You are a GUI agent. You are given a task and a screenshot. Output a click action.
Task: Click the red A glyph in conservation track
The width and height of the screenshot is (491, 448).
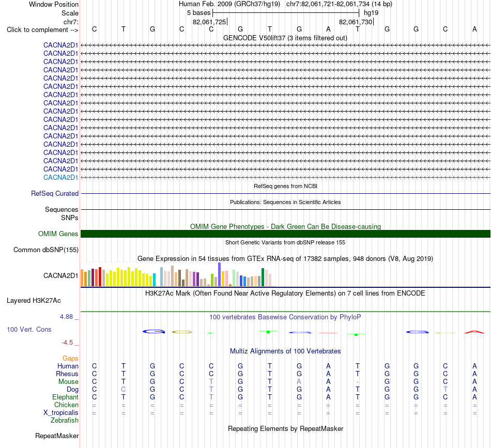tap(474, 332)
